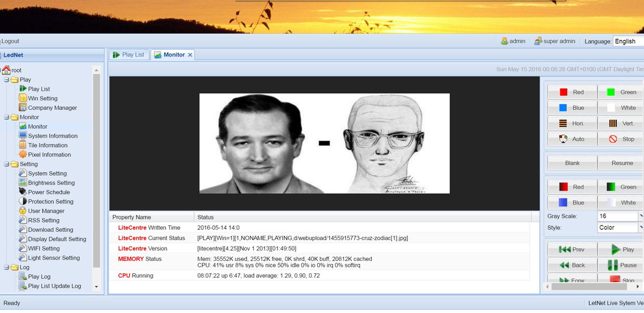The width and height of the screenshot is (644, 313).
Task: Select the LiteCentre Version row
Action: click(319, 249)
